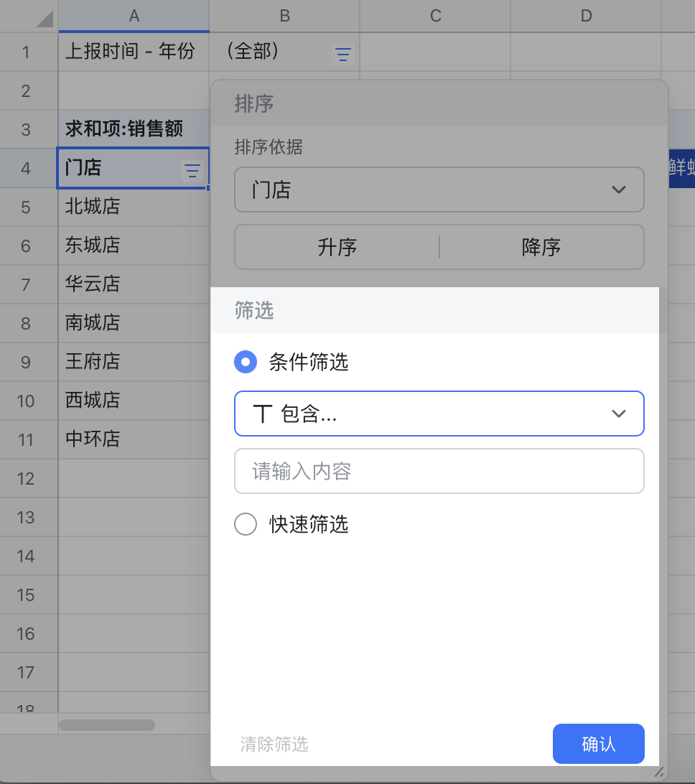
Task: Click the horizontal scrollbar at the sheet bottom
Action: click(107, 725)
